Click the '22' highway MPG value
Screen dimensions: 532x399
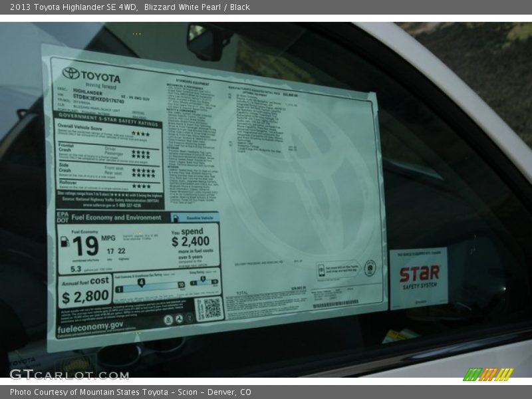[122, 251]
